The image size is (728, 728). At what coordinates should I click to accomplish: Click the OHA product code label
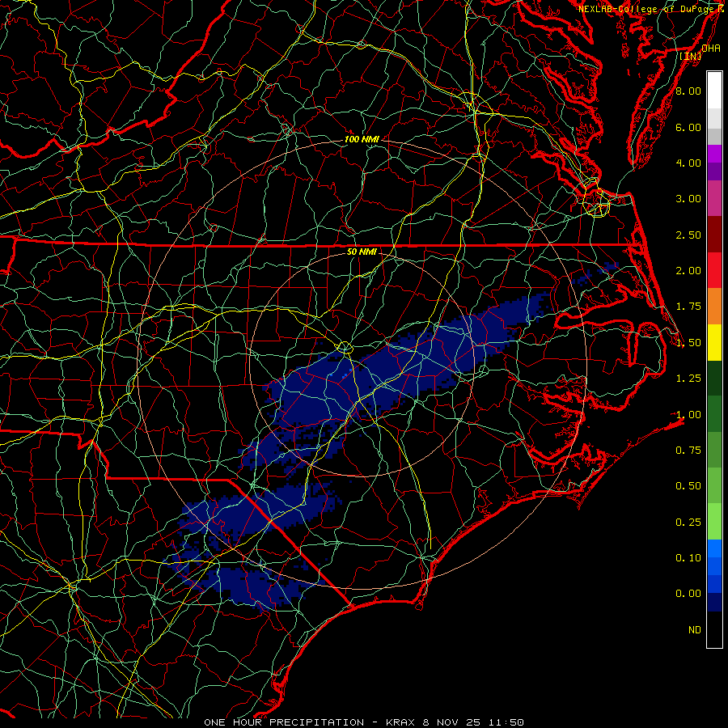point(711,49)
